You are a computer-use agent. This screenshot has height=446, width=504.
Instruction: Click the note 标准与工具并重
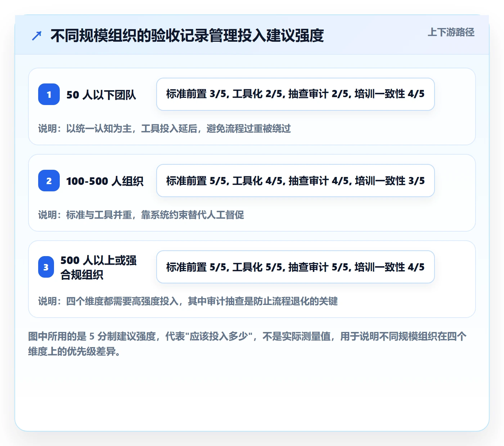(x=141, y=215)
